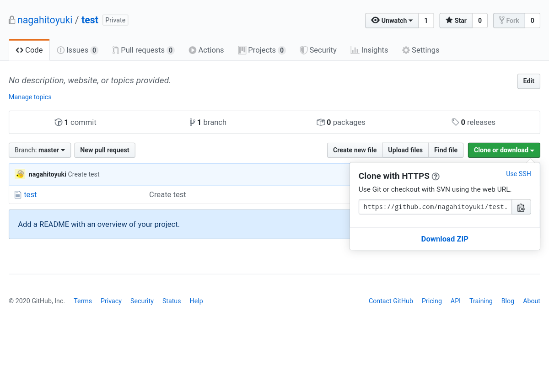Click the disabled Fork button

[x=509, y=21]
